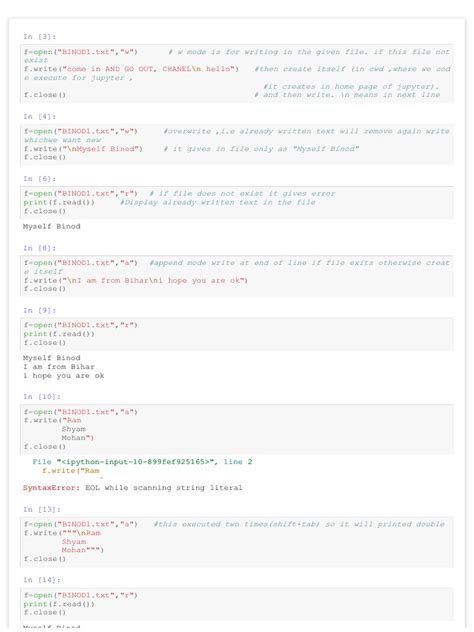
Task: Click the In [13] triple-quoted write cell
Action: pos(237,542)
